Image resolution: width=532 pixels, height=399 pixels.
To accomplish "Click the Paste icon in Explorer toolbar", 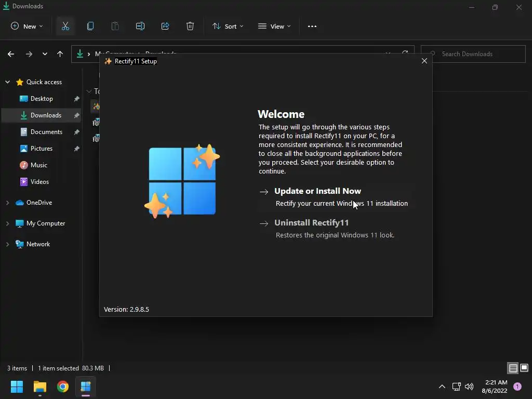I will point(115,26).
